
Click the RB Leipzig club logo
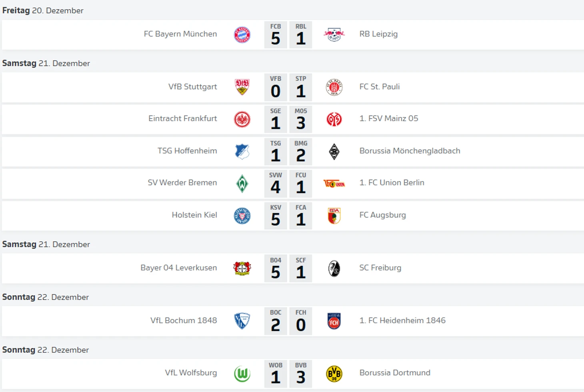click(334, 35)
